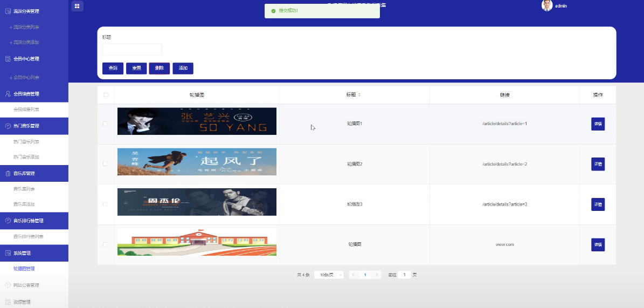Focus the 前往 page number input

pos(405,275)
